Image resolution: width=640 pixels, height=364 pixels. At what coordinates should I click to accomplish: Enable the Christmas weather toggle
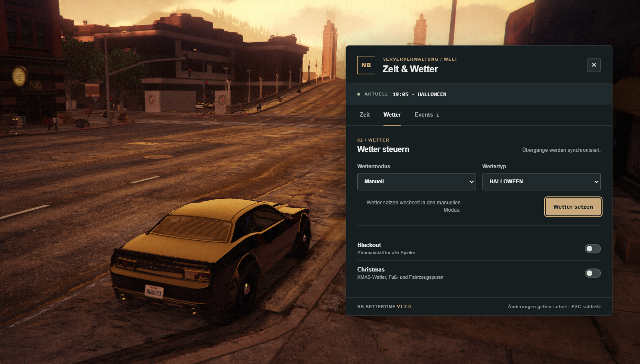[x=593, y=273]
